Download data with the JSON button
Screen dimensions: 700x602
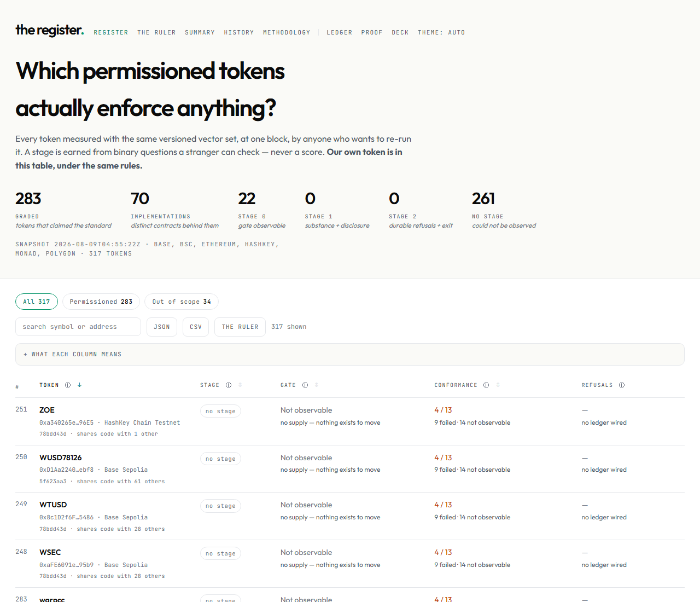click(x=162, y=327)
